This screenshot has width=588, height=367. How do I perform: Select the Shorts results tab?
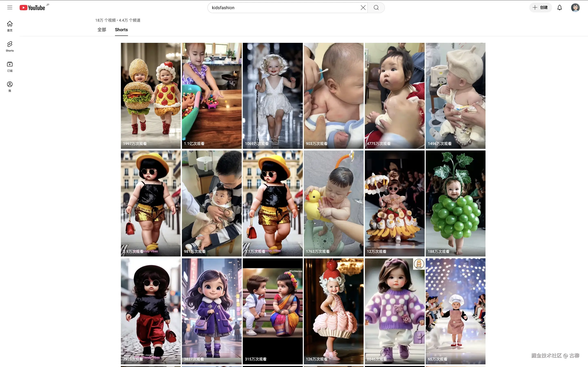121,30
